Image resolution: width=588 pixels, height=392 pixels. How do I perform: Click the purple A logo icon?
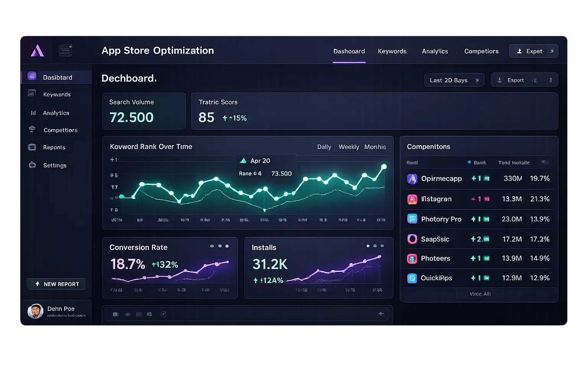click(x=37, y=51)
